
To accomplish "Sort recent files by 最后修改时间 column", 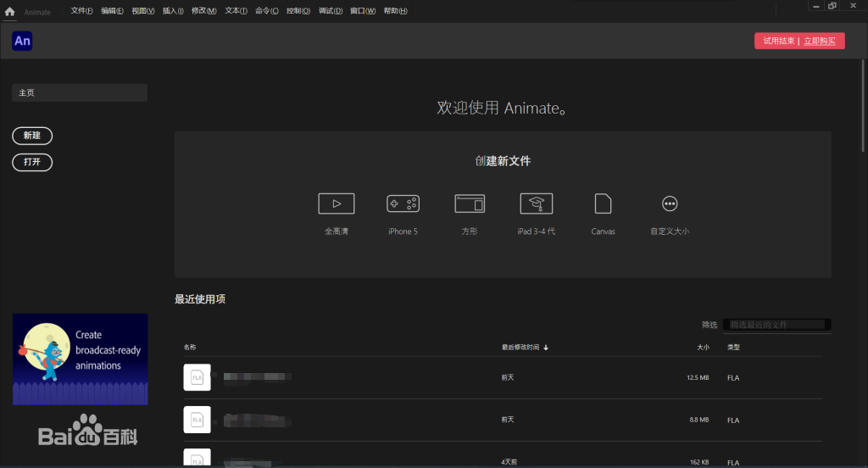I will tap(520, 348).
